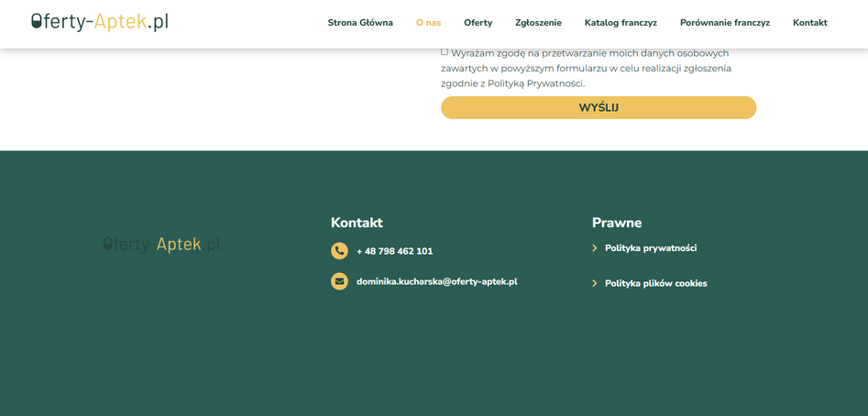Open the Polityka prywatności footer link
Screen dimensions: 868x416
point(651,248)
